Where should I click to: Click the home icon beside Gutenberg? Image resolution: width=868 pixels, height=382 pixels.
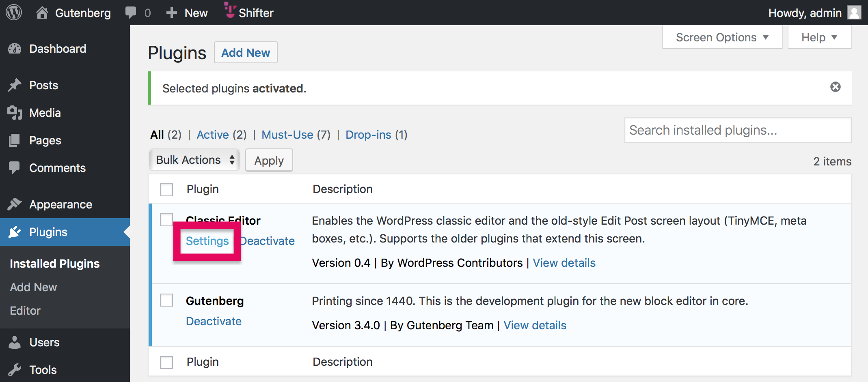click(42, 13)
